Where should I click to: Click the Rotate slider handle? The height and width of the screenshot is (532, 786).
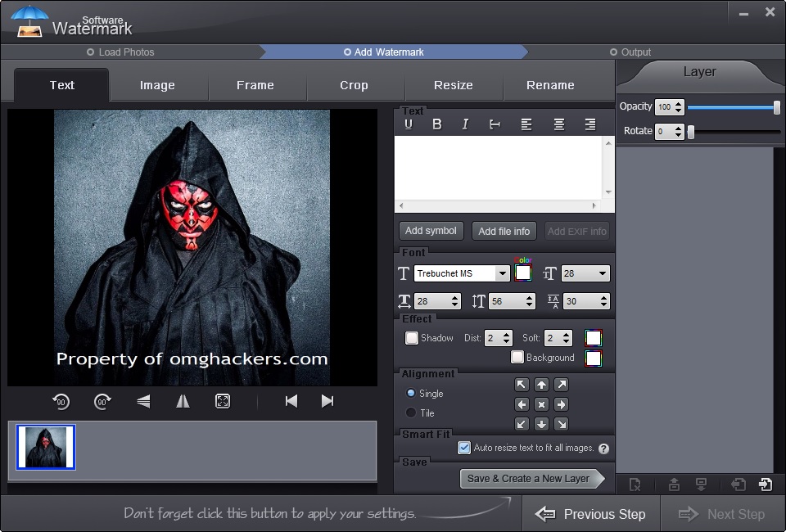(x=691, y=132)
